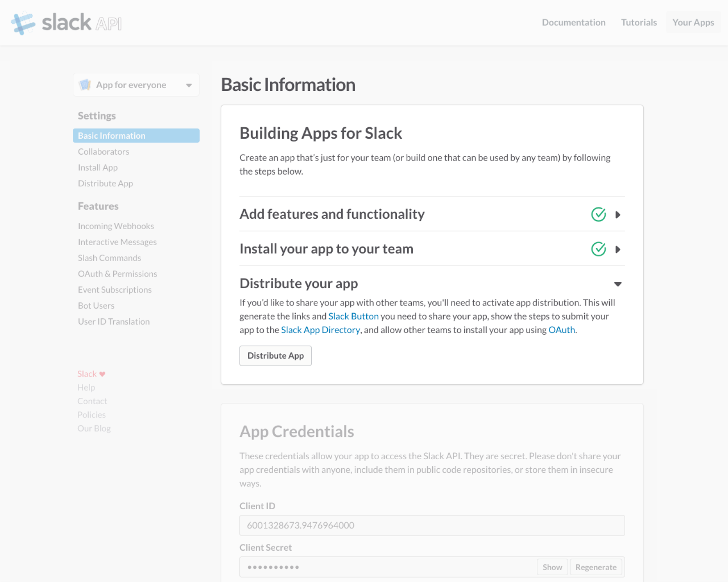Click the Client ID input field
Image resolution: width=728 pixels, height=582 pixels.
point(431,526)
